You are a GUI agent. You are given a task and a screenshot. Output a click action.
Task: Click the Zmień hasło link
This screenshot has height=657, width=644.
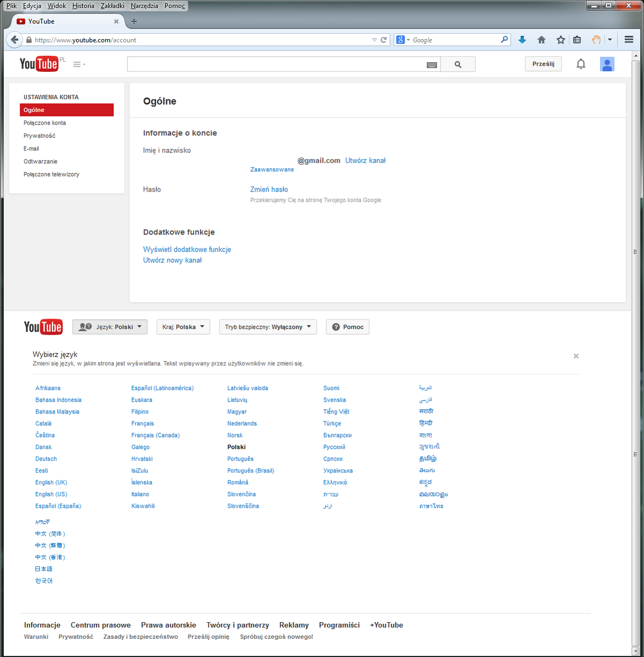point(269,189)
